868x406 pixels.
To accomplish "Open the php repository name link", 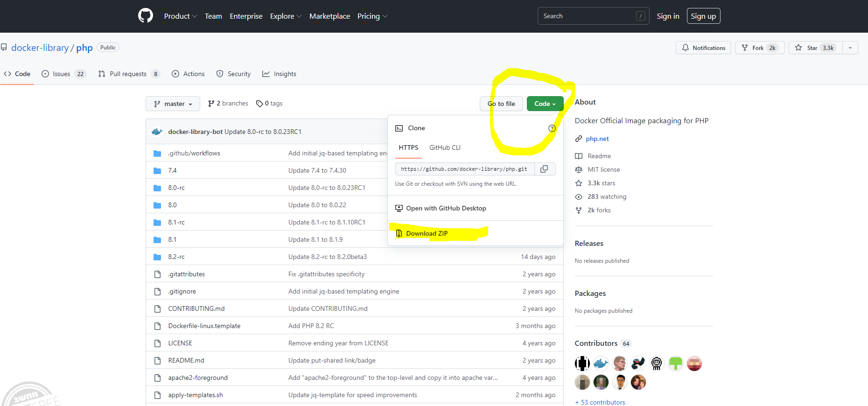I will [84, 48].
